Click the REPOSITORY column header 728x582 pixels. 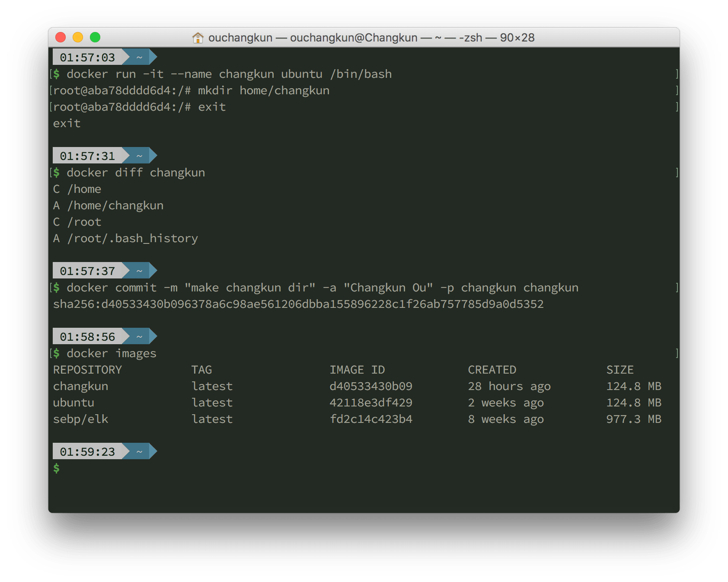point(87,370)
